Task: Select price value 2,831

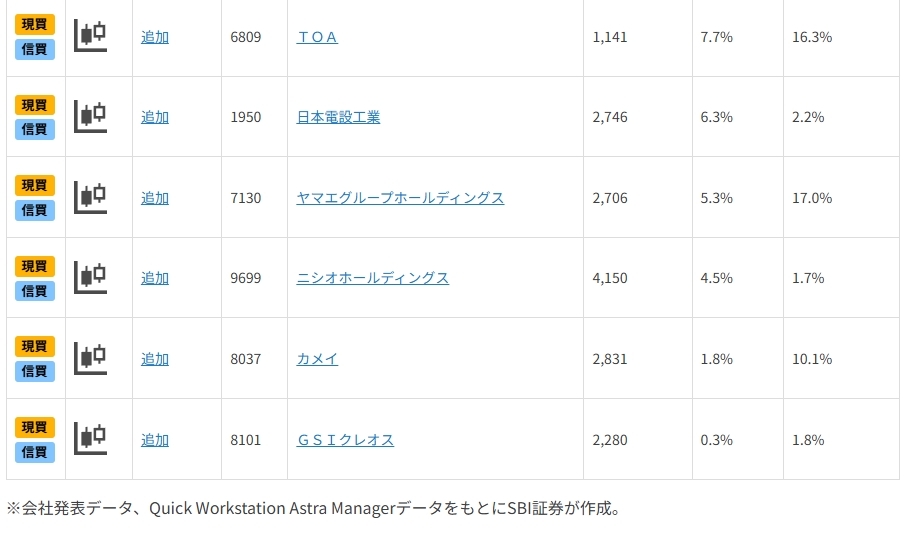Action: tap(610, 359)
